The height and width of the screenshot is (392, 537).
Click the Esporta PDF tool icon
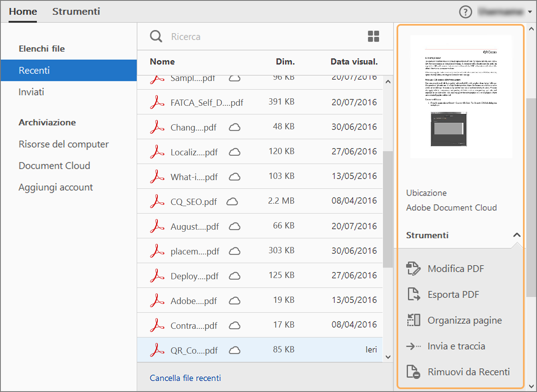pyautogui.click(x=413, y=295)
